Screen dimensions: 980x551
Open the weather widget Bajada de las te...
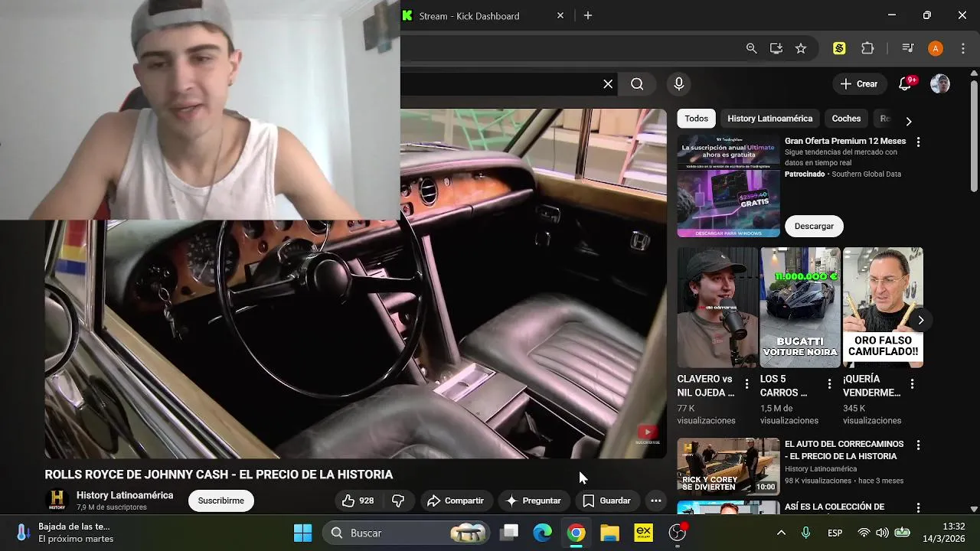(x=65, y=533)
